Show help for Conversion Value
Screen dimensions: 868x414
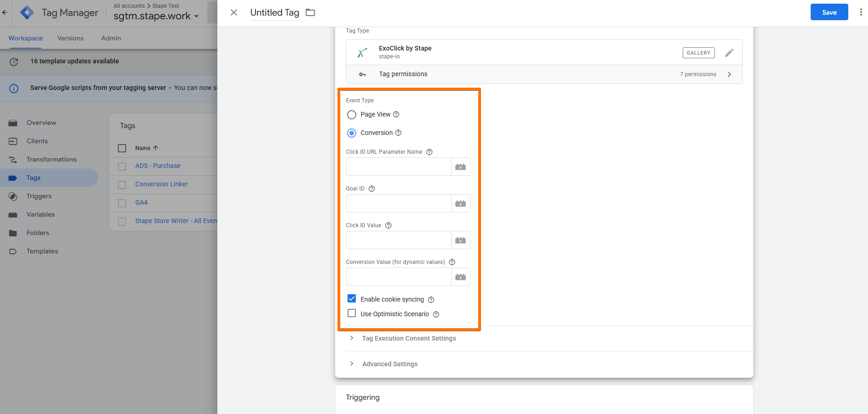[452, 262]
